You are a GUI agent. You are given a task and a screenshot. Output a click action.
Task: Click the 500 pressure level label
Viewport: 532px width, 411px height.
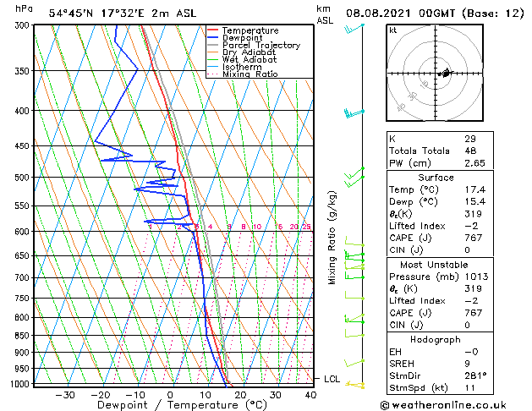24,178
